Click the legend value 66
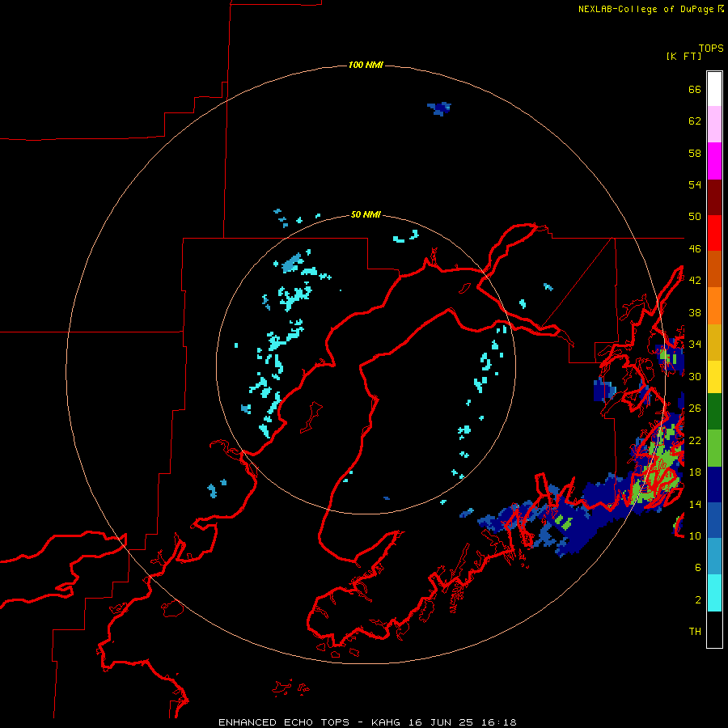Viewport: 728px width, 728px height. click(695, 89)
